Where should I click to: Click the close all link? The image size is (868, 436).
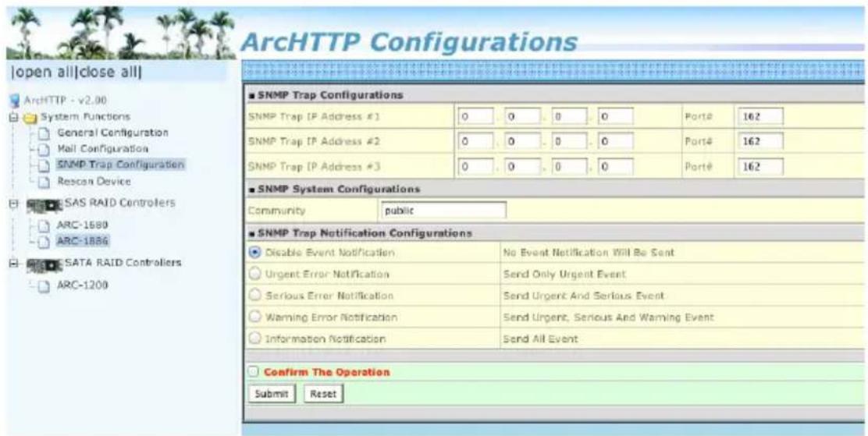coord(108,72)
